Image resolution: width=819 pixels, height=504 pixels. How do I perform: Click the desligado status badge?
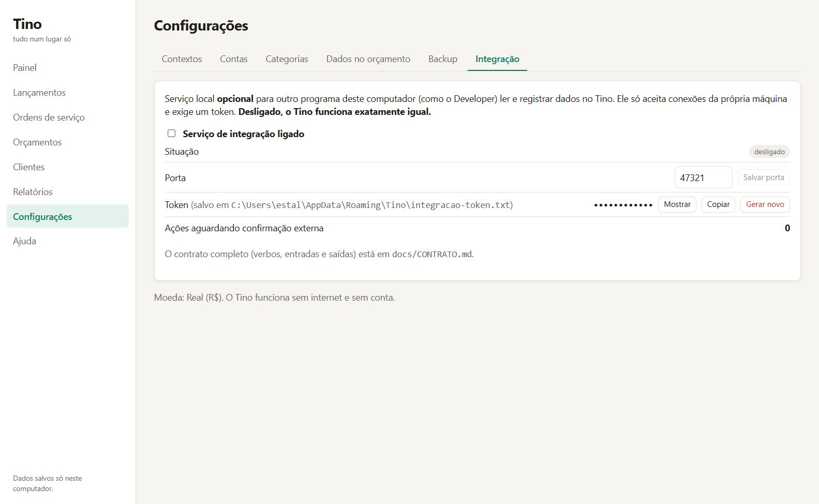click(769, 152)
